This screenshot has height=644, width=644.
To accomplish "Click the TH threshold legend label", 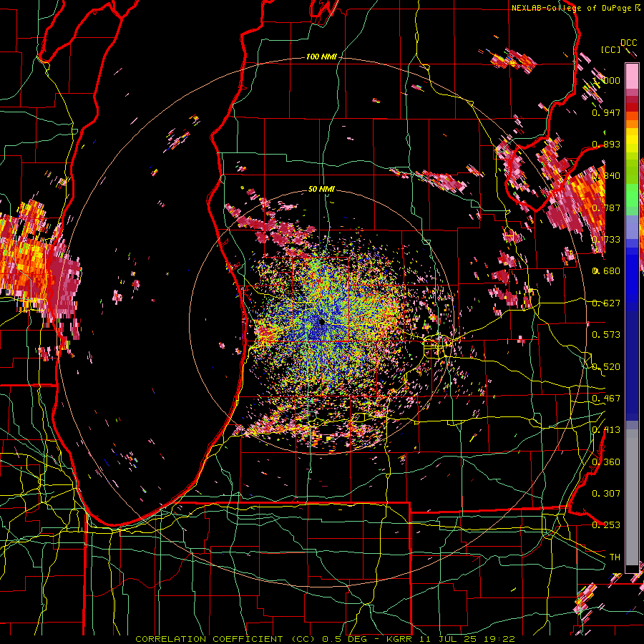I will (x=615, y=557).
